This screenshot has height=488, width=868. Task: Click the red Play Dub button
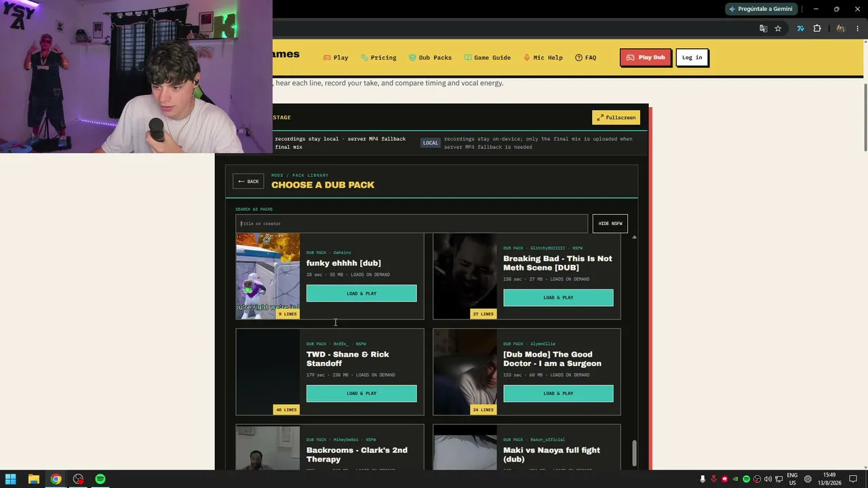(x=646, y=58)
